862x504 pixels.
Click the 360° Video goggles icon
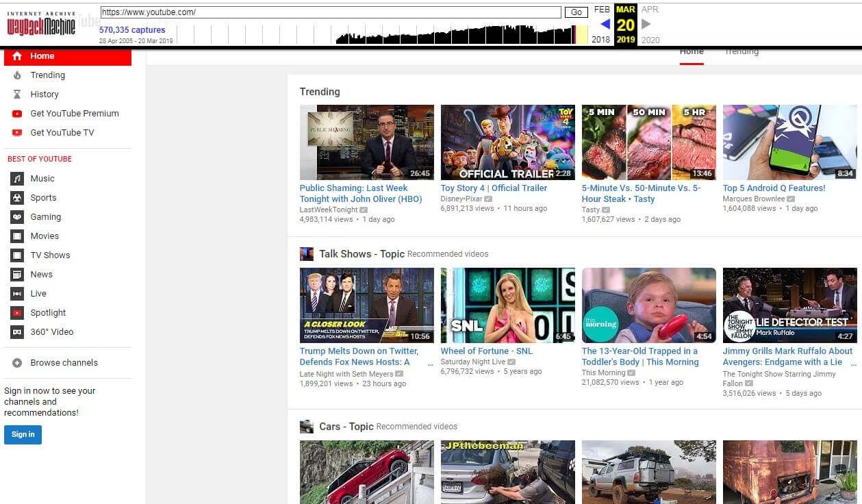[x=17, y=332]
